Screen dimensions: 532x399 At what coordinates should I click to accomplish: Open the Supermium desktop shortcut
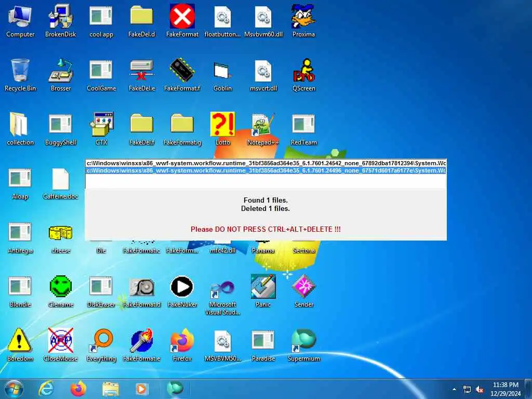303,345
